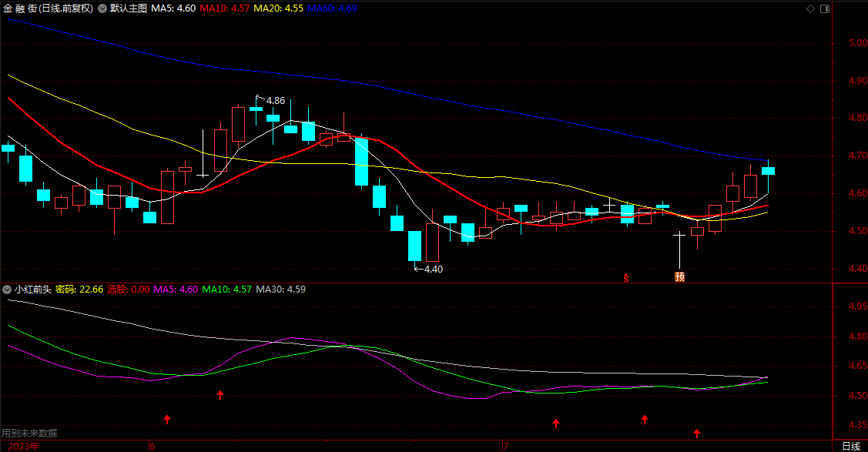Click the 5.00 price axis label
This screenshot has height=452, width=868.
coord(858,43)
